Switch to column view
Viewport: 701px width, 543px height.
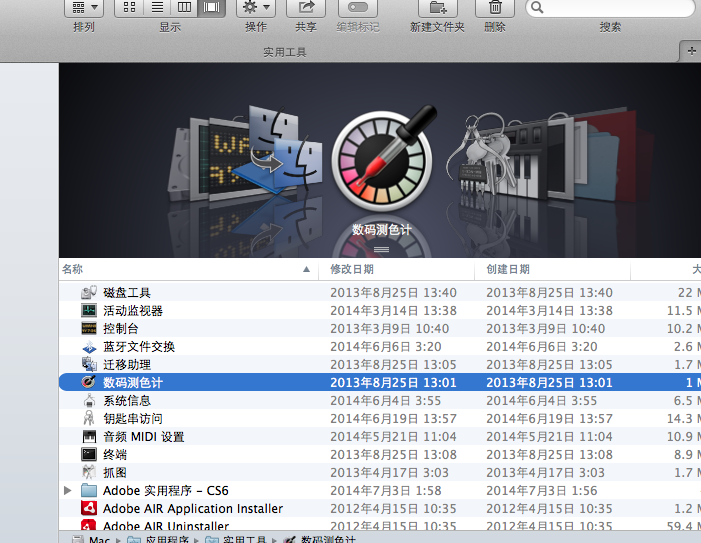click(x=184, y=8)
